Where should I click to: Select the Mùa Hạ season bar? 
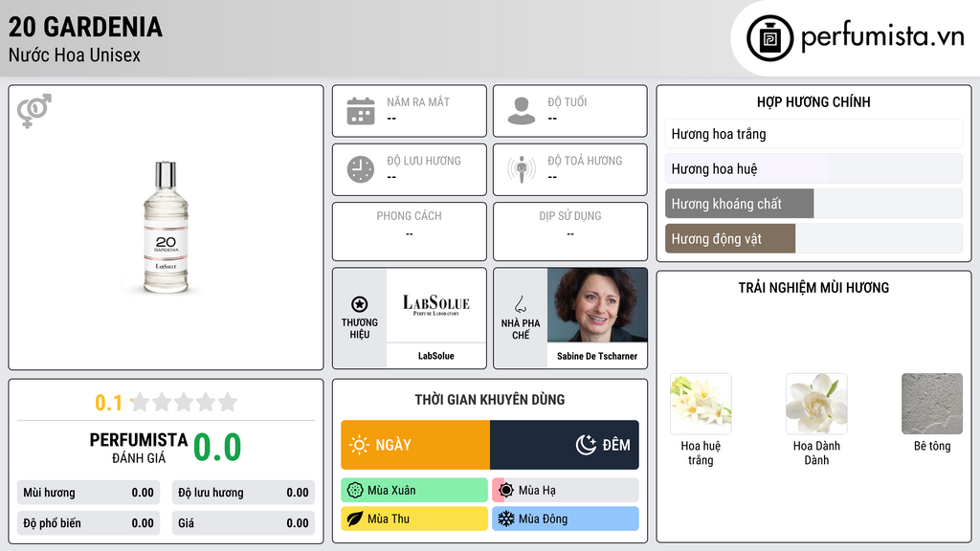[566, 491]
